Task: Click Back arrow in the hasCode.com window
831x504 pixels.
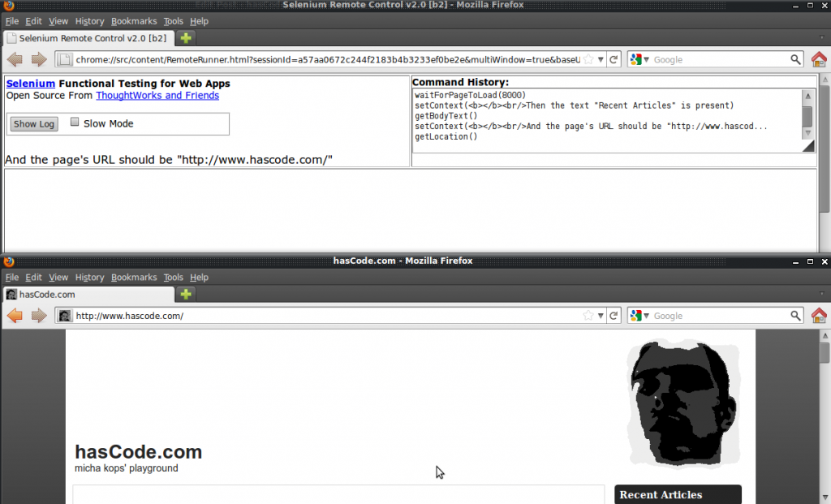Action: [x=15, y=316]
